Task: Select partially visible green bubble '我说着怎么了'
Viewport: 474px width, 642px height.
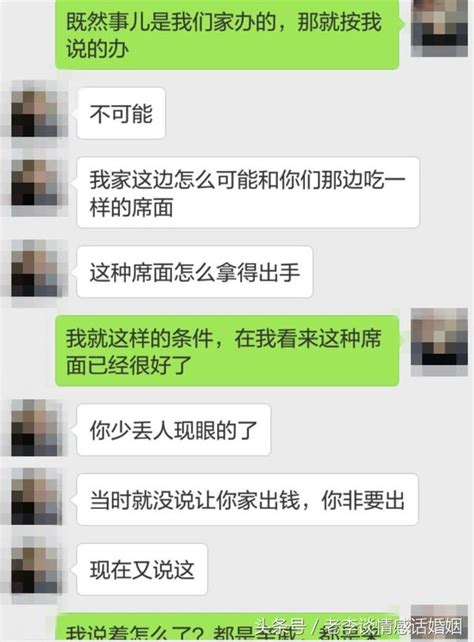Action: (x=227, y=627)
